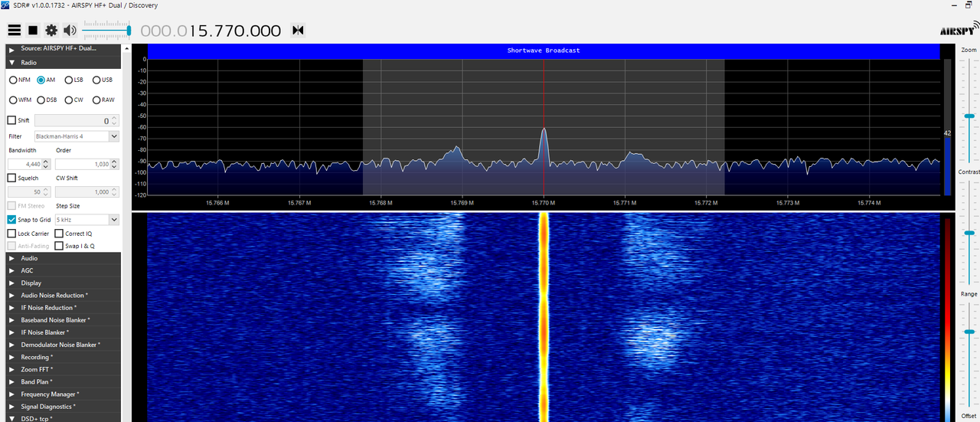Expand the Signal Diagnostics panel
This screenshot has width=980, height=422.
pyautogui.click(x=64, y=407)
